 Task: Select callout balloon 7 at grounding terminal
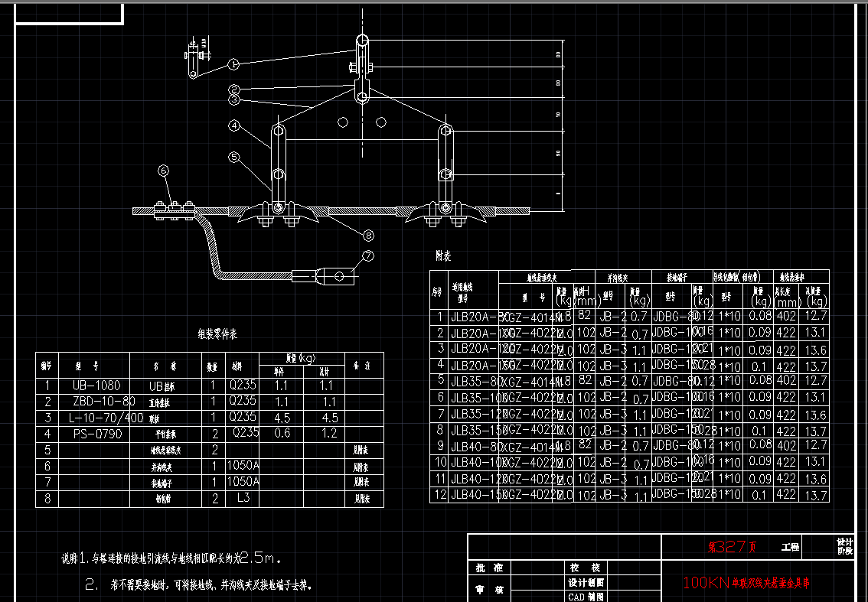pyautogui.click(x=367, y=255)
